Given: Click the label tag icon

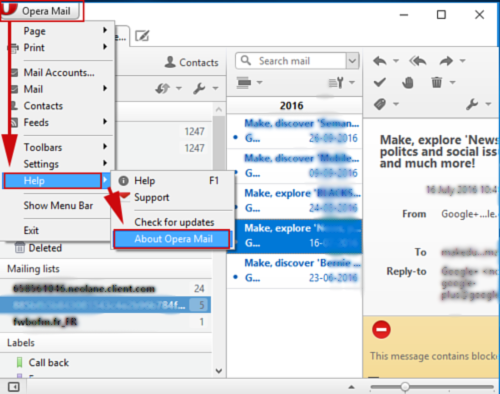Looking at the screenshot, I should [380, 104].
